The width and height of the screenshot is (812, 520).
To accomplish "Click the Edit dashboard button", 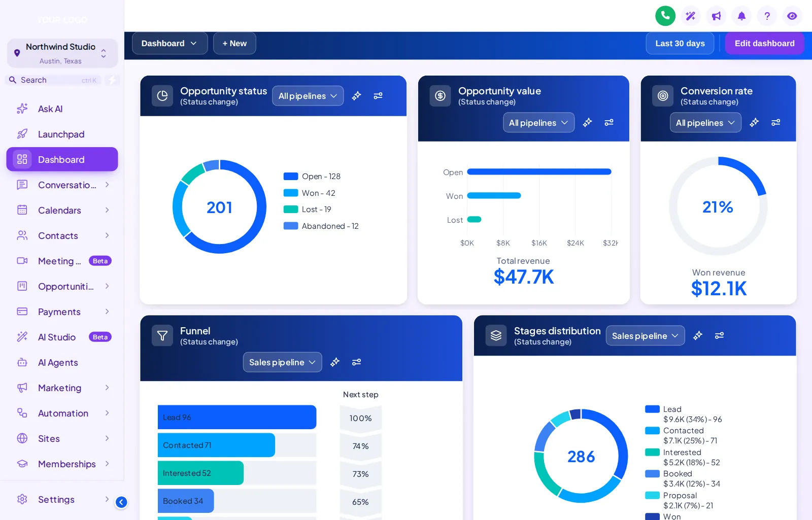I will pyautogui.click(x=764, y=44).
